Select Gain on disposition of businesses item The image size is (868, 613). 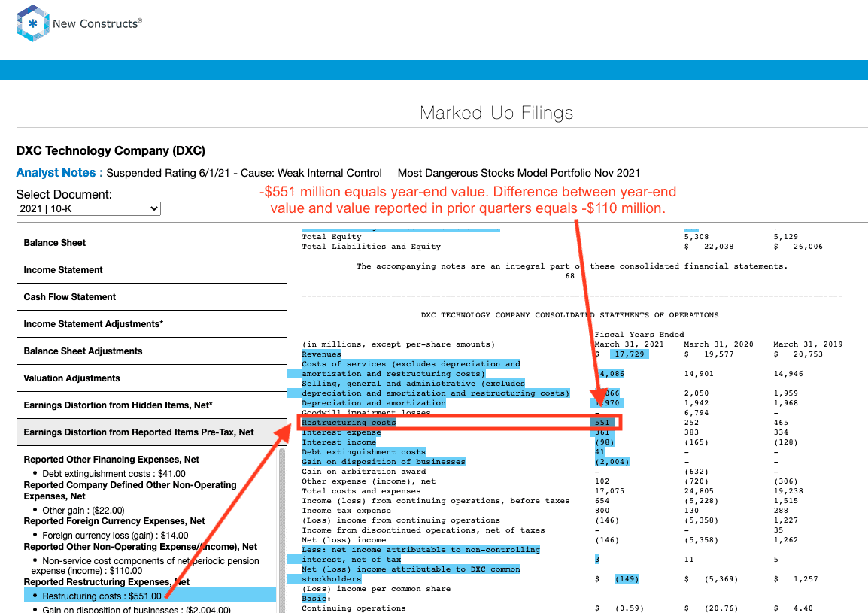pos(136,610)
